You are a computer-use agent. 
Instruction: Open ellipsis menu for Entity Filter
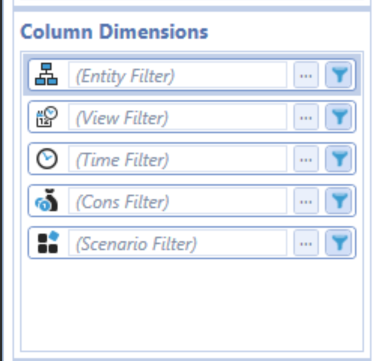pyautogui.click(x=306, y=75)
